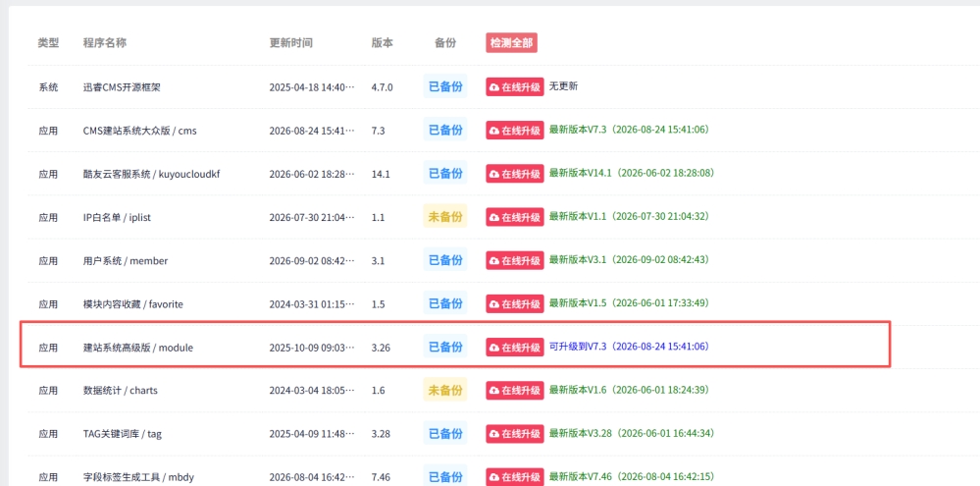Click the 更新时间 column header
This screenshot has height=486, width=980.
(x=291, y=43)
